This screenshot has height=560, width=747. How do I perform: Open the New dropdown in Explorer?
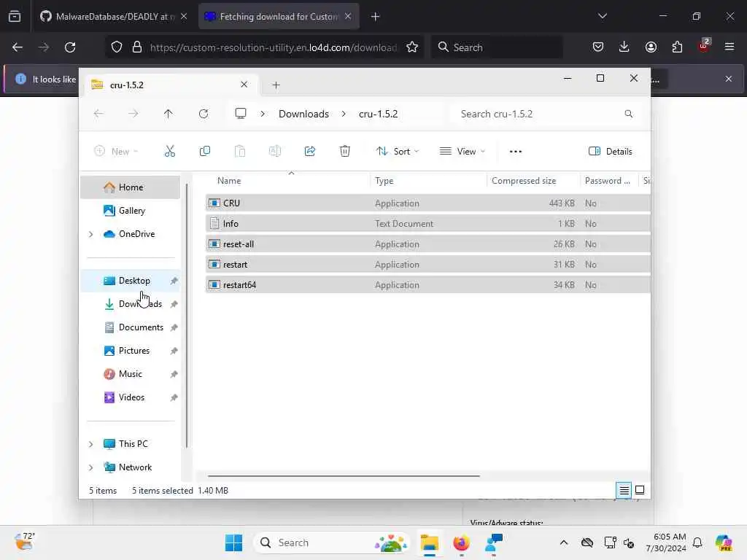point(116,152)
